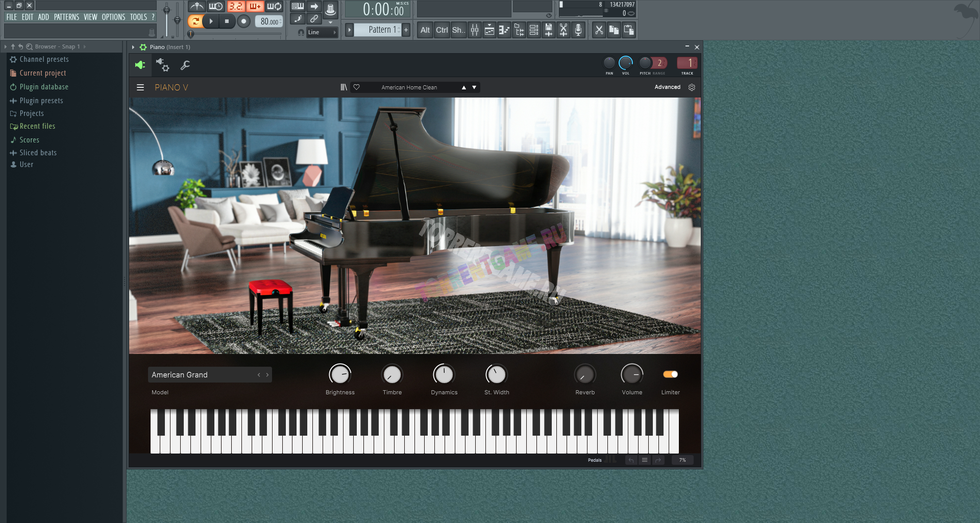Viewport: 980px width, 523px height.
Task: Open the Piano V settings gear
Action: pyautogui.click(x=692, y=87)
